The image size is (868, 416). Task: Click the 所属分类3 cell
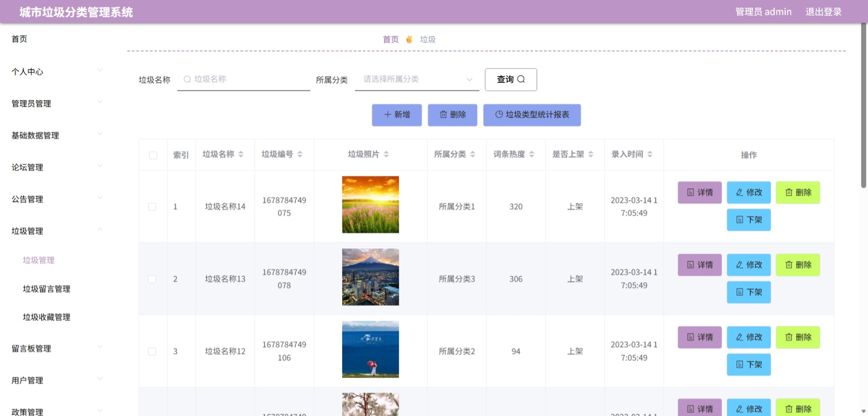pyautogui.click(x=457, y=279)
